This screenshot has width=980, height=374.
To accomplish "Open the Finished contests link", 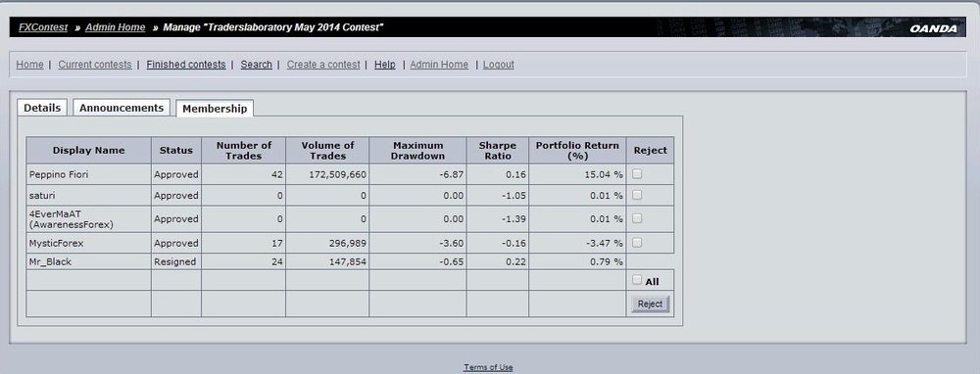I will tap(186, 65).
